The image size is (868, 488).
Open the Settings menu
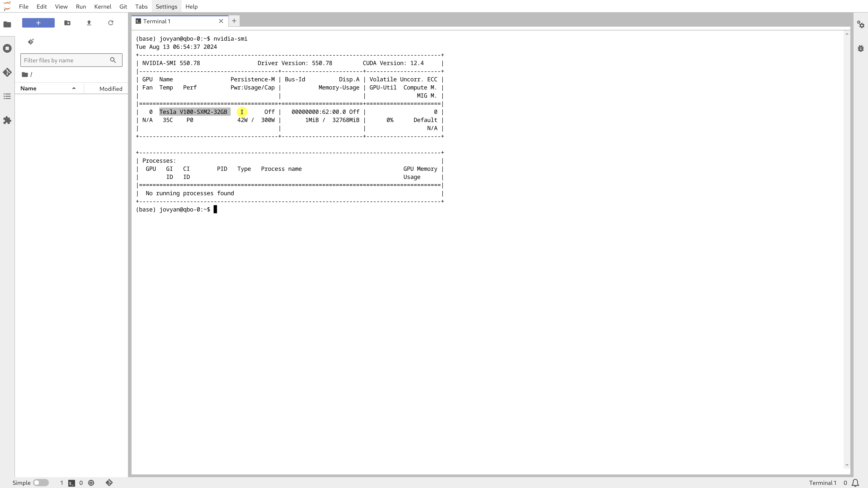click(x=166, y=6)
